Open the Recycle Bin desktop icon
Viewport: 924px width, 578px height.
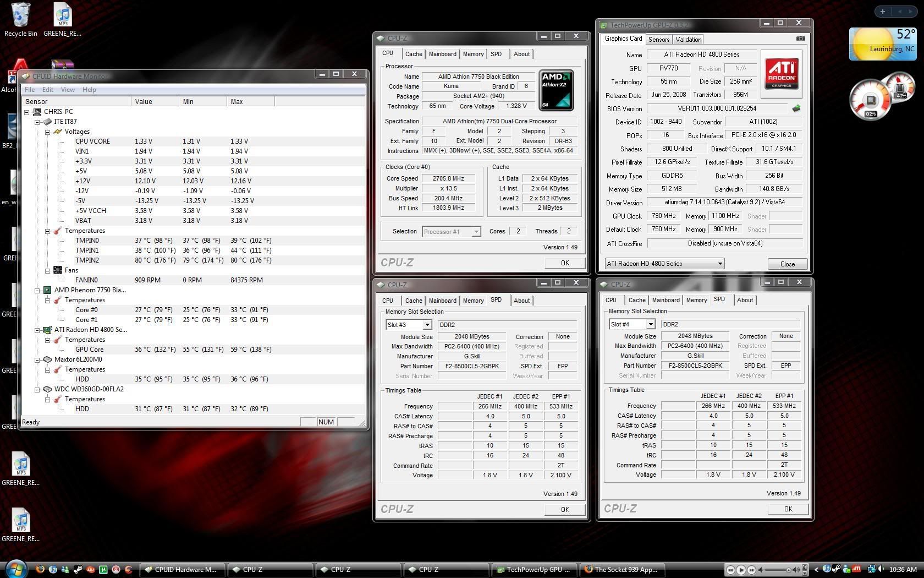[x=20, y=20]
